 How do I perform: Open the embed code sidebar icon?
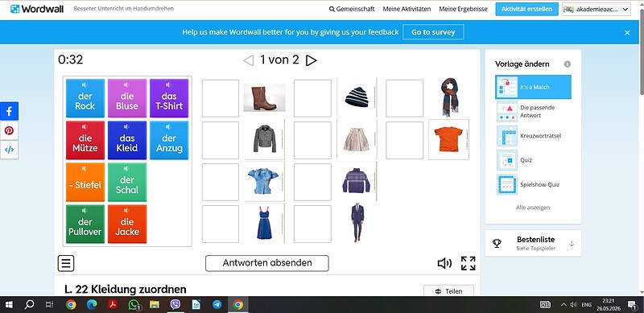pyautogui.click(x=9, y=150)
